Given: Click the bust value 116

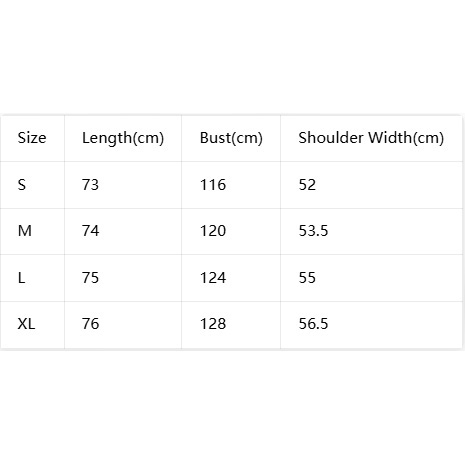Looking at the screenshot, I should (x=213, y=185).
